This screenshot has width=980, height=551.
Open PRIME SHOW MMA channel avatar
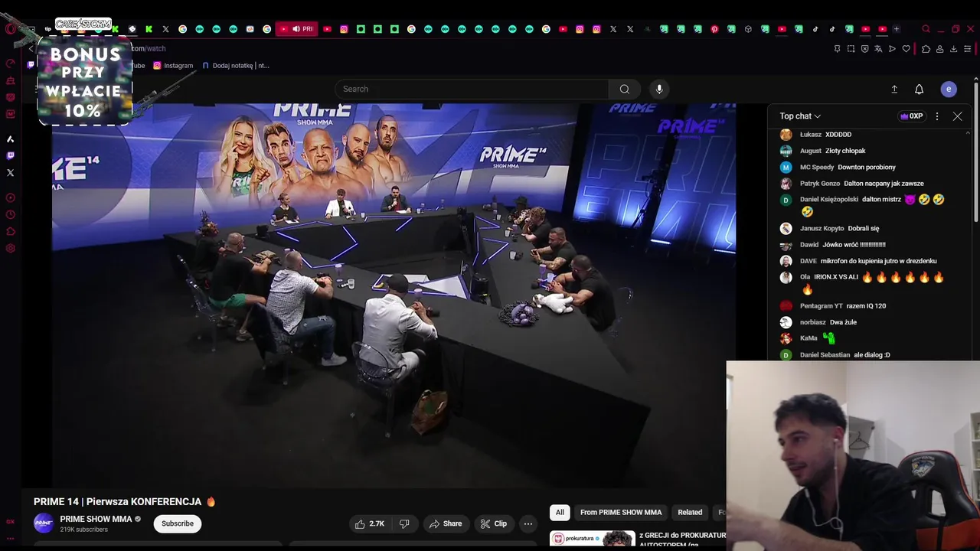44,523
